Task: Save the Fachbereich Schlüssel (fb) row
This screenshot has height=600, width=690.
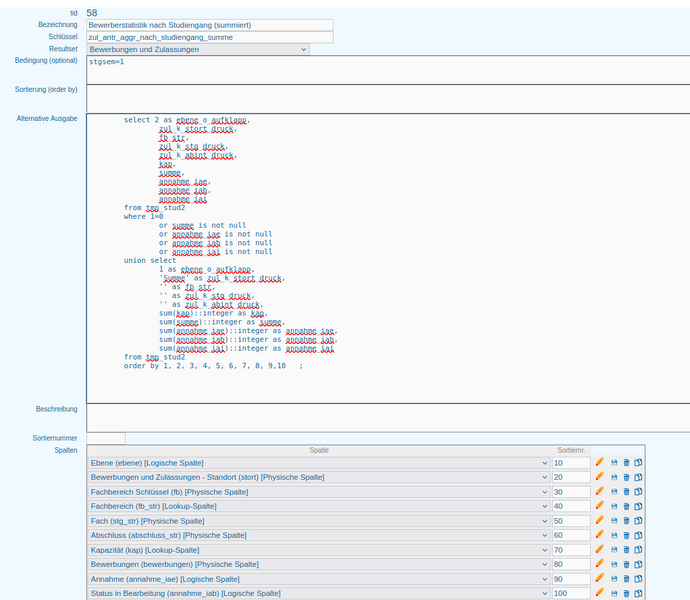Action: [614, 492]
